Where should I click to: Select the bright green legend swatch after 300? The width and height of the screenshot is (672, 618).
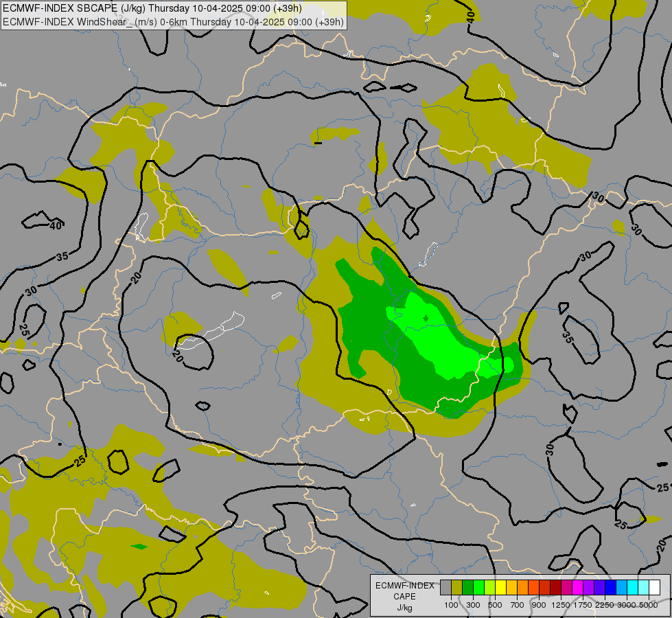click(x=478, y=588)
